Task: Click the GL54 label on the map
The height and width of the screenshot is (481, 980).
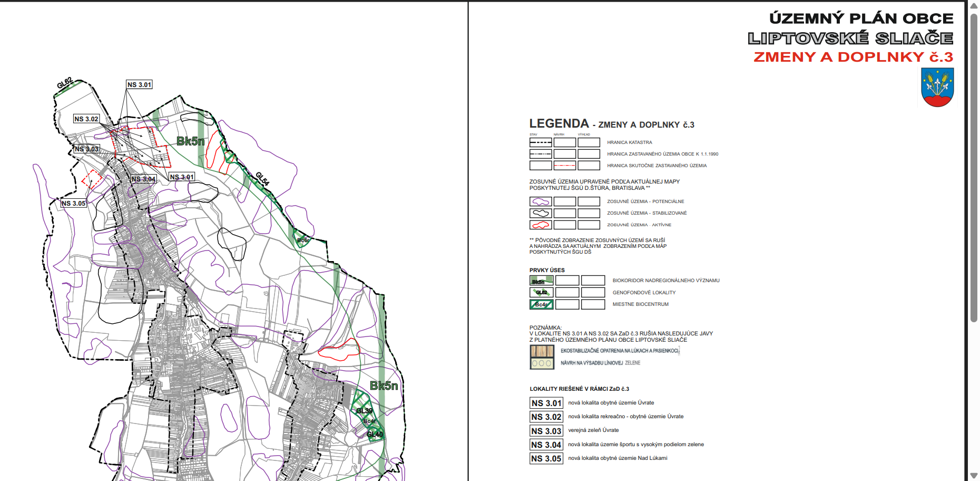Action: pos(262,178)
